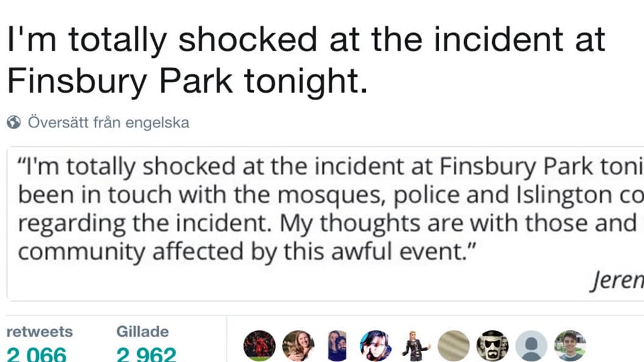
Task: Click the black-and-white sunglasses man avatar
Action: 492,346
